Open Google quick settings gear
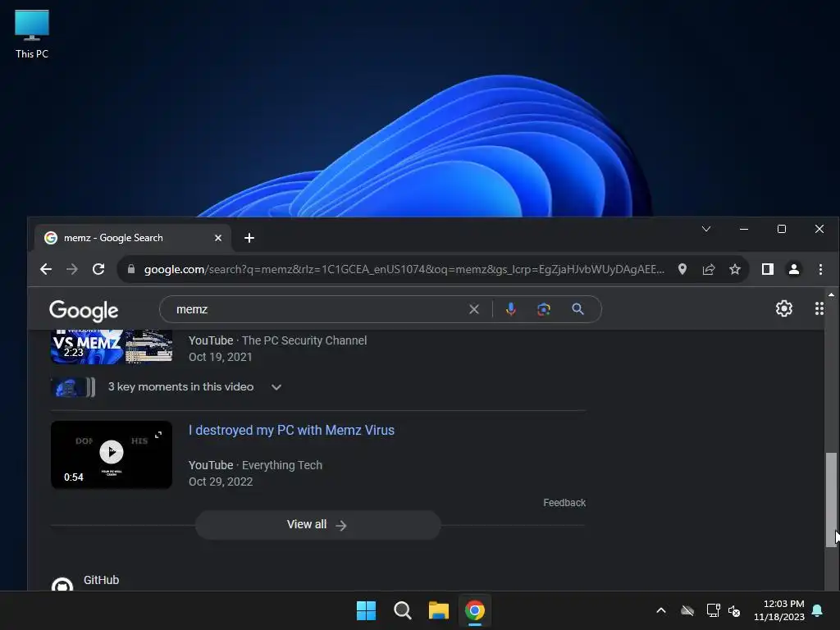This screenshot has width=840, height=630. [783, 308]
